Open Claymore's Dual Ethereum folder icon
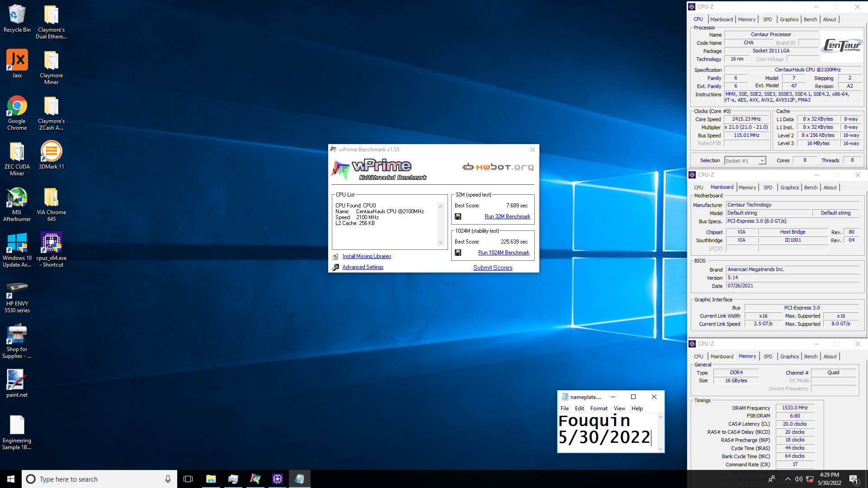This screenshot has width=868, height=488. pyautogui.click(x=51, y=22)
